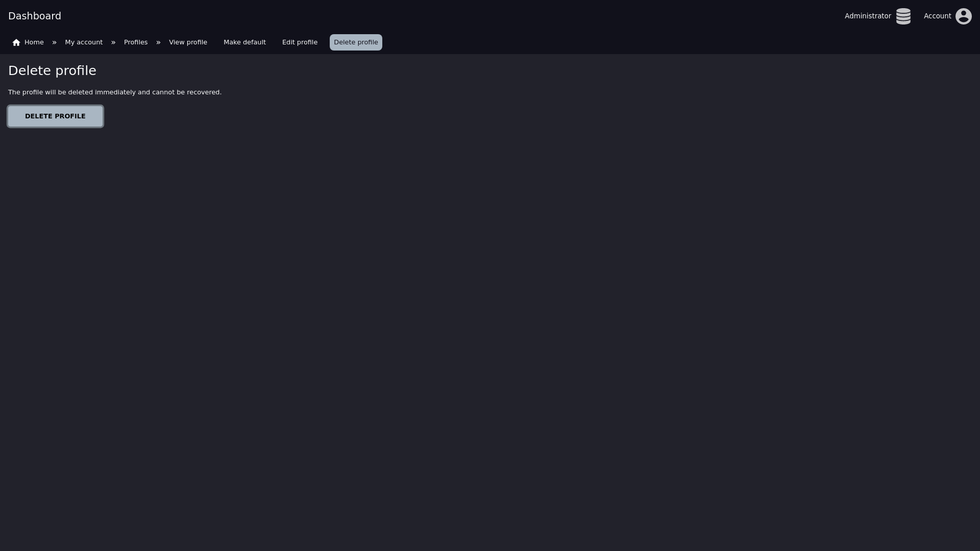Open the Administrator menu label
The image size is (980, 551).
coord(868,16)
